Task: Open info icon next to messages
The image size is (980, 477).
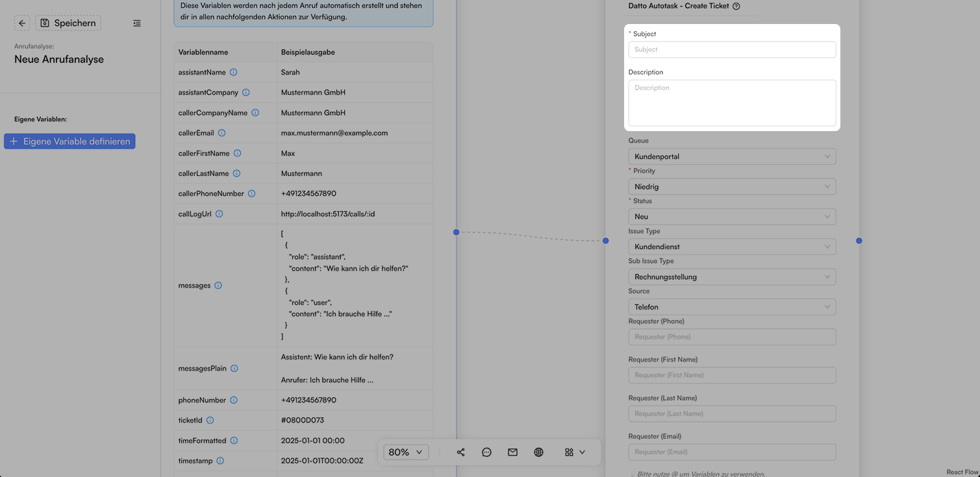Action: point(218,285)
